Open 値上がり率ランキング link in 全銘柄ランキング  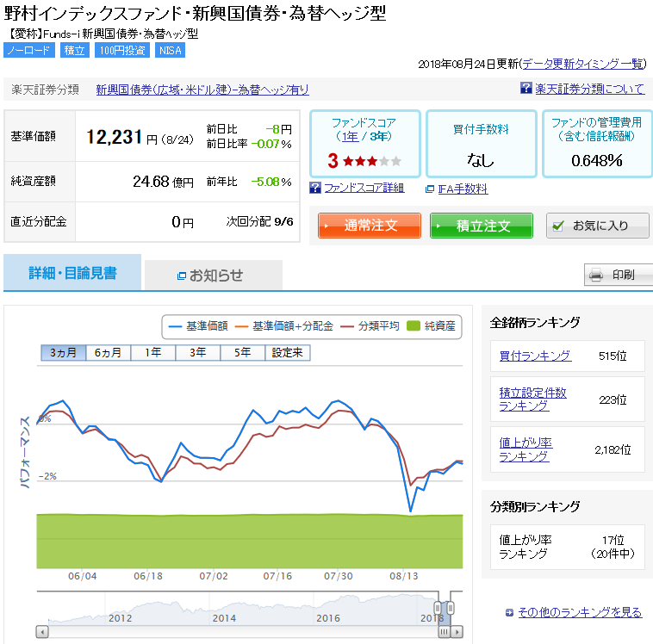point(526,449)
